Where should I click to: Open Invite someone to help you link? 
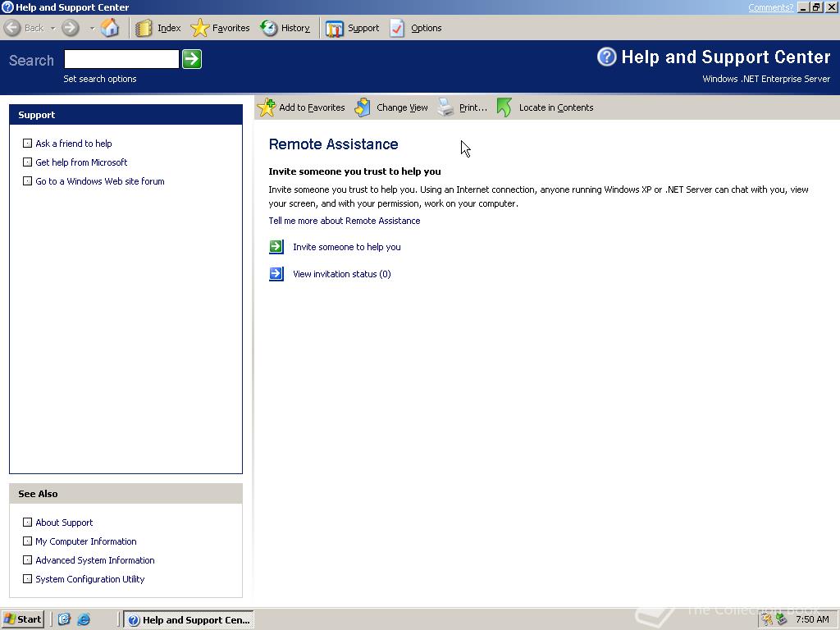[x=347, y=247]
